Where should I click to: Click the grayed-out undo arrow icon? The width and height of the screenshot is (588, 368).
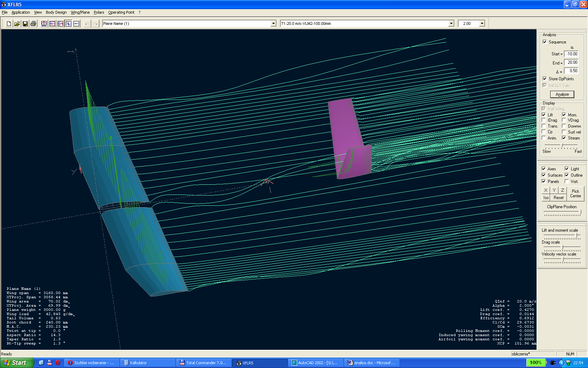[87, 23]
